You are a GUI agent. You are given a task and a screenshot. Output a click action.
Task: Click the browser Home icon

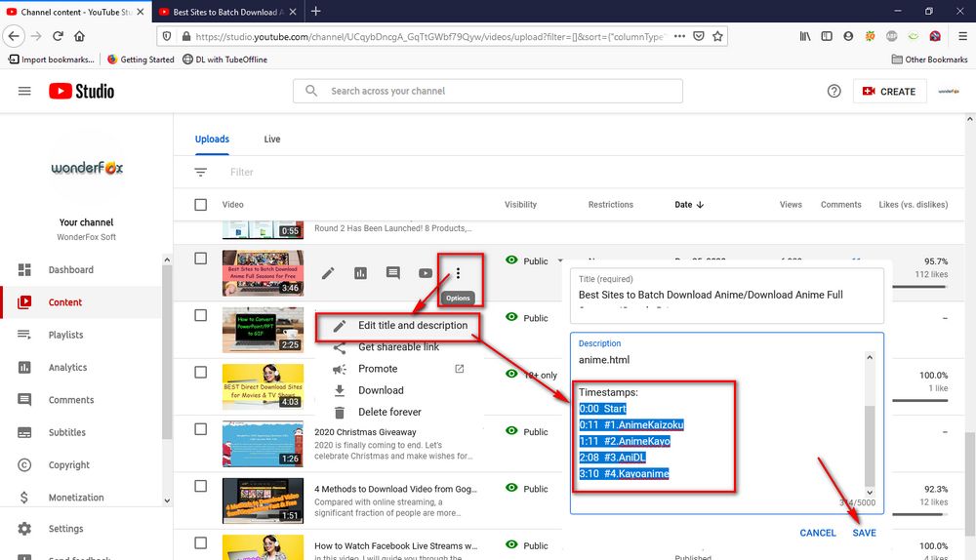click(x=79, y=36)
